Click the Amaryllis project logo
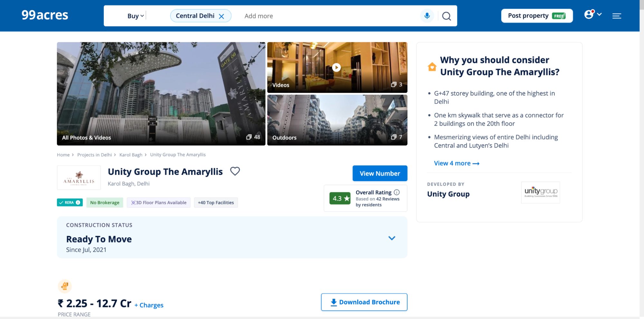644x319 pixels. (x=79, y=178)
